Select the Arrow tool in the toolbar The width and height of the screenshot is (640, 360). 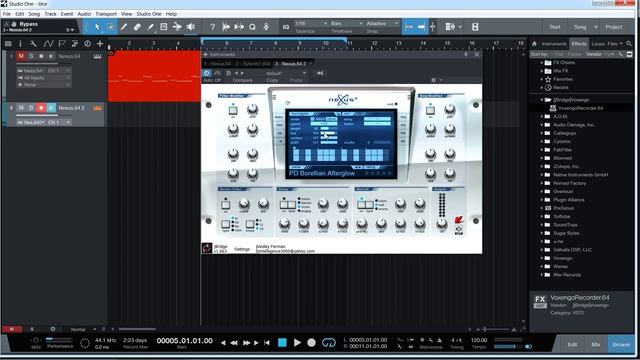click(x=97, y=27)
